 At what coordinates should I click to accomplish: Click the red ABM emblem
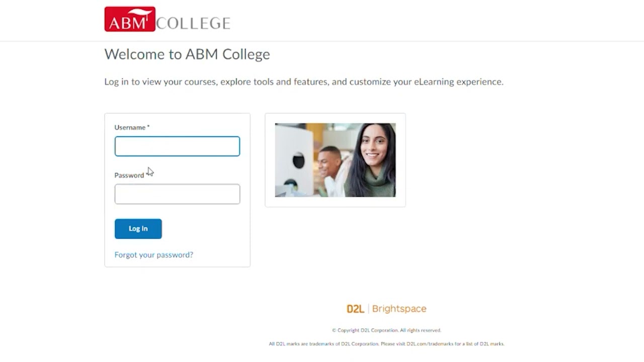point(130,19)
